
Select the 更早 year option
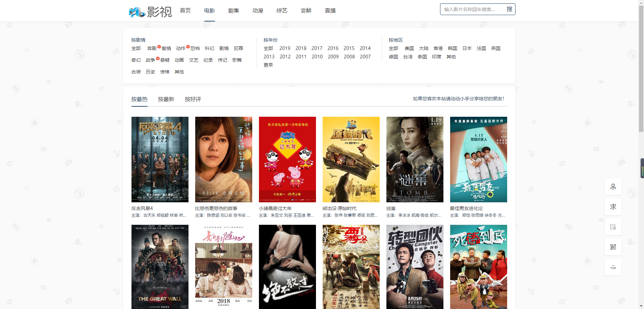(268, 65)
